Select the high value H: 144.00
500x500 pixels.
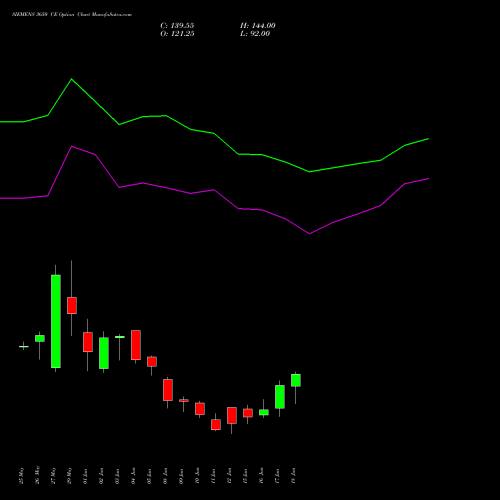[x=258, y=26]
